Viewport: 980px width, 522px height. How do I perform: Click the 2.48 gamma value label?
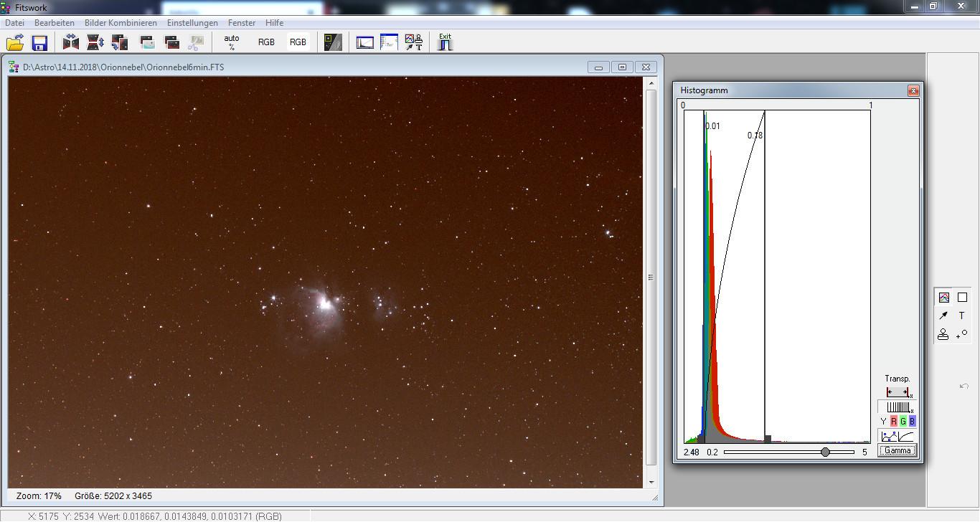[x=692, y=452]
